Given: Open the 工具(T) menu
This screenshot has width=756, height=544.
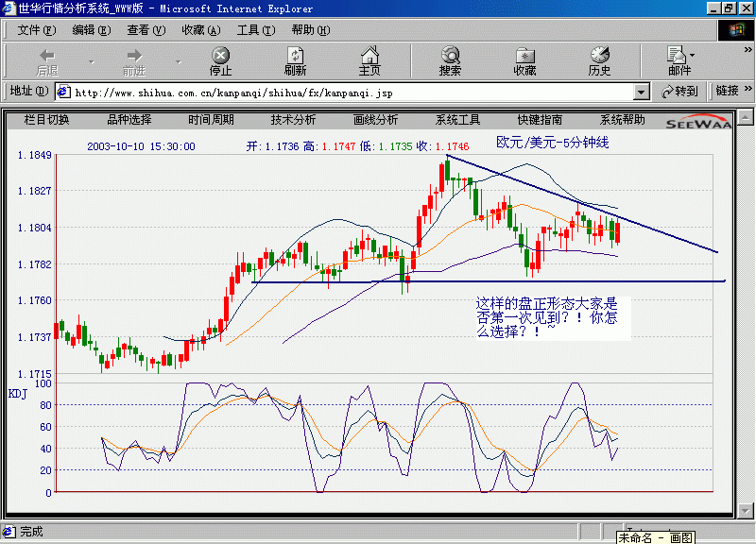Looking at the screenshot, I should 256,30.
